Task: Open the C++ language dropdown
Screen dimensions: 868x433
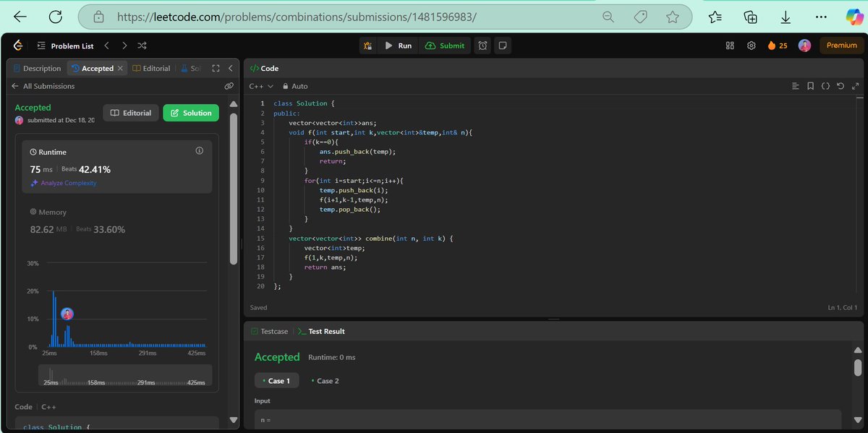Action: [x=261, y=86]
